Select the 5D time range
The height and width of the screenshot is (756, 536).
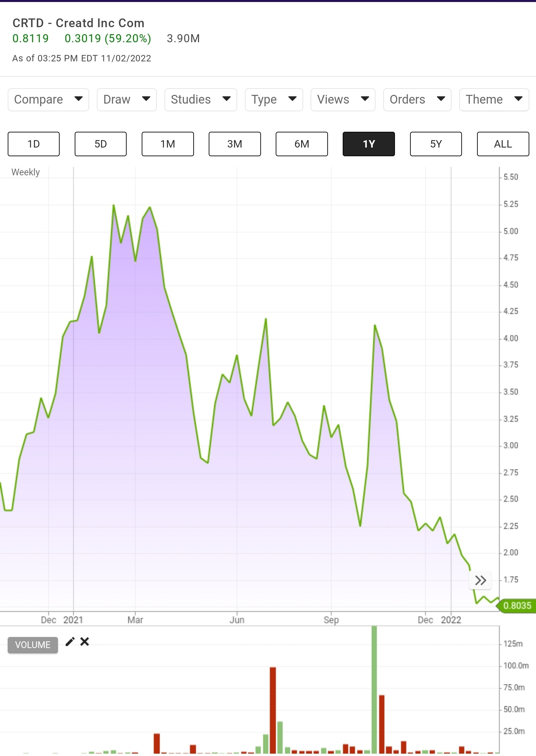pos(100,144)
